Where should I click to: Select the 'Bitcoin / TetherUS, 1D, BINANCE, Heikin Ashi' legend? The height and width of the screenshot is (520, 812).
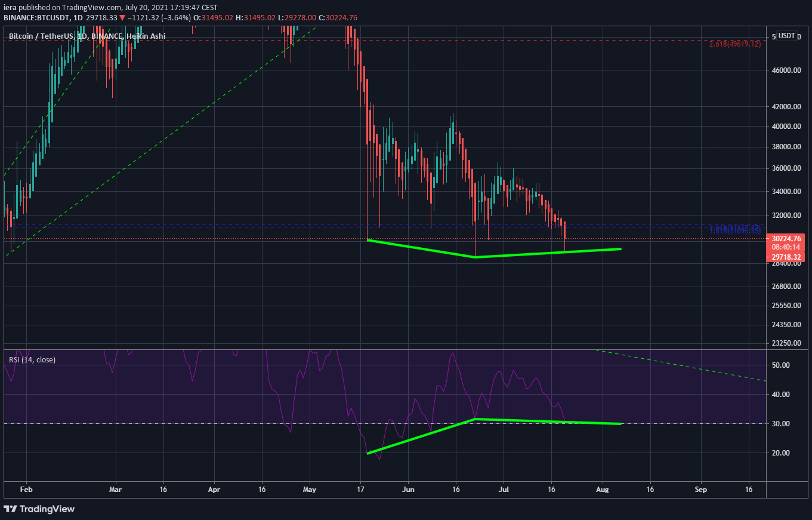coord(87,36)
